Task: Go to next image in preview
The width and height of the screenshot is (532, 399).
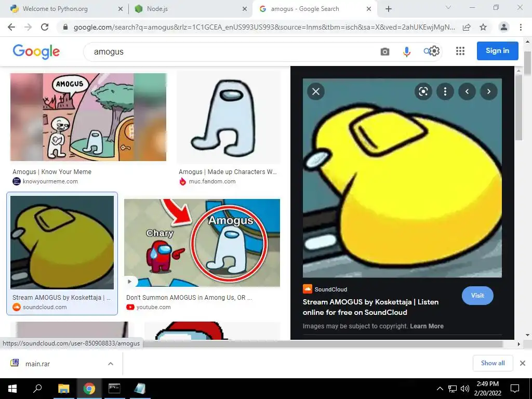Action: [x=489, y=91]
